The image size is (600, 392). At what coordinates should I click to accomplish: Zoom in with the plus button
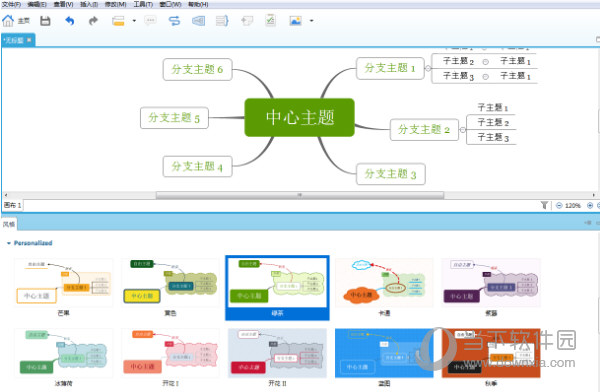pos(590,206)
